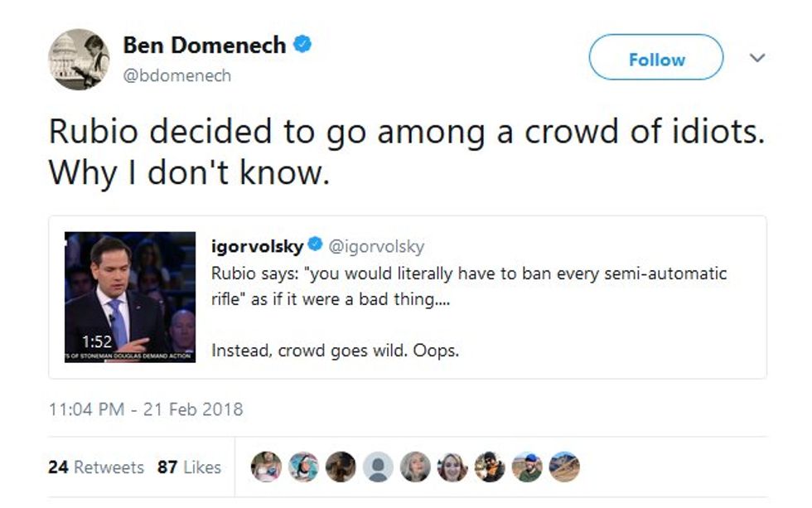Viewport: 812px width, 508px height.
Task: Click igorvolsky's blue verified badge
Action: (316, 246)
